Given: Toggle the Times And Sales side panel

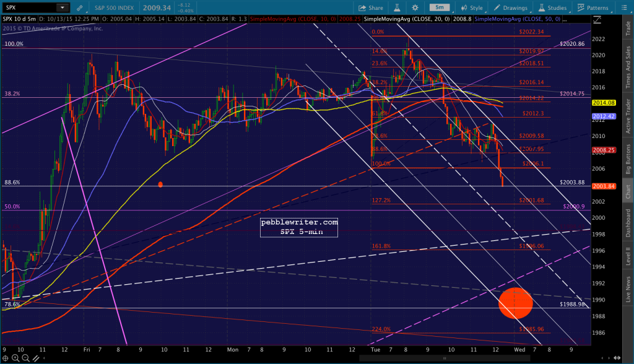Looking at the screenshot, I should [x=628, y=67].
